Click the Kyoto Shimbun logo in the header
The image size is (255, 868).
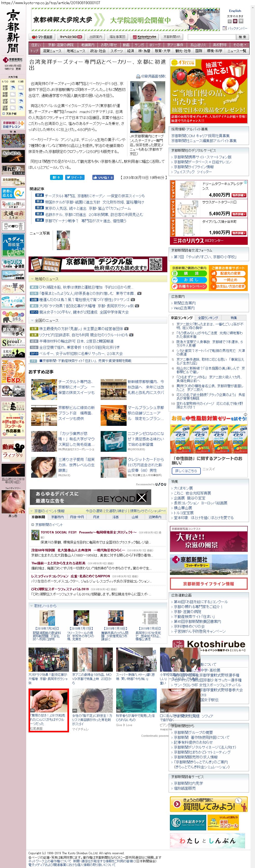click(x=13, y=31)
